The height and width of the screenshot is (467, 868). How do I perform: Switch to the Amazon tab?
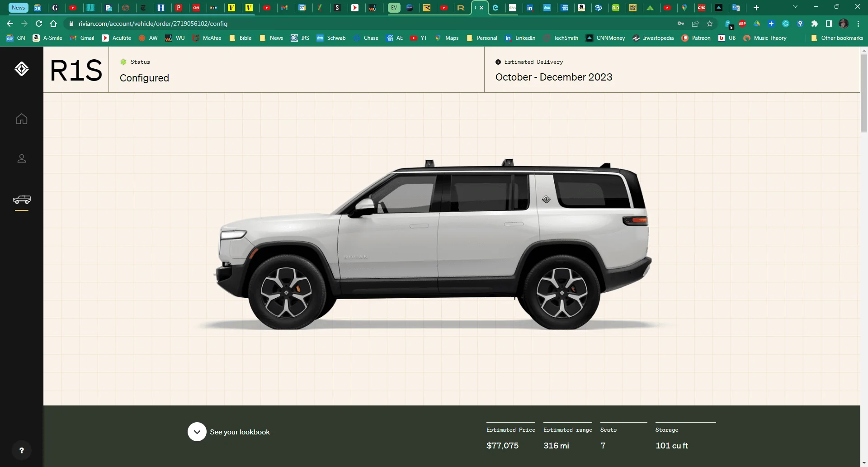(581, 8)
